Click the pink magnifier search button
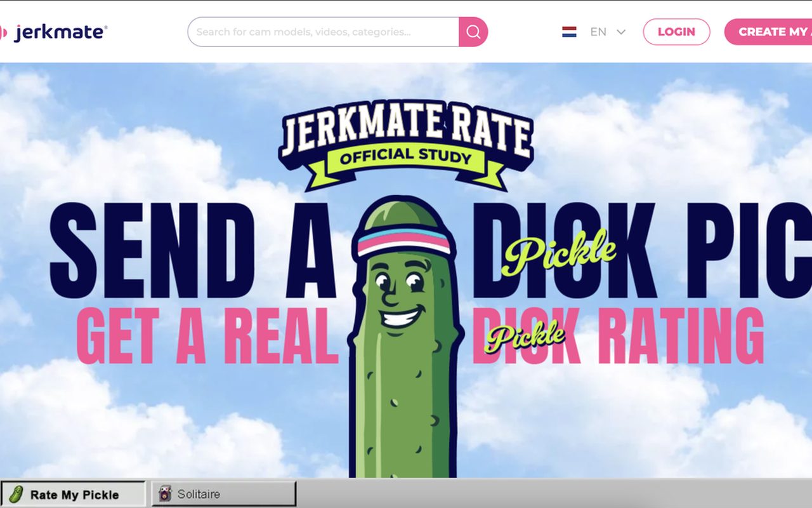812x508 pixels. coord(473,32)
